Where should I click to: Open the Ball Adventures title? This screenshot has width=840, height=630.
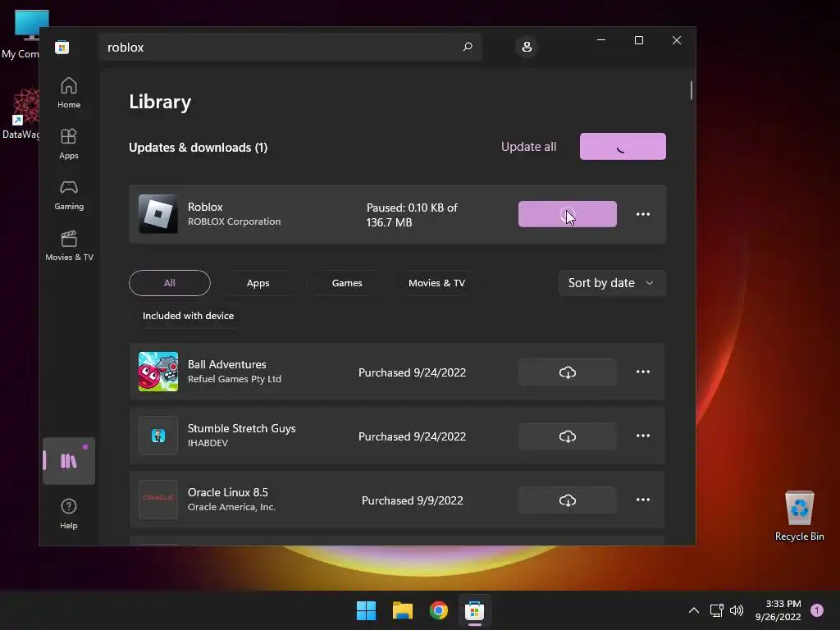coord(226,364)
